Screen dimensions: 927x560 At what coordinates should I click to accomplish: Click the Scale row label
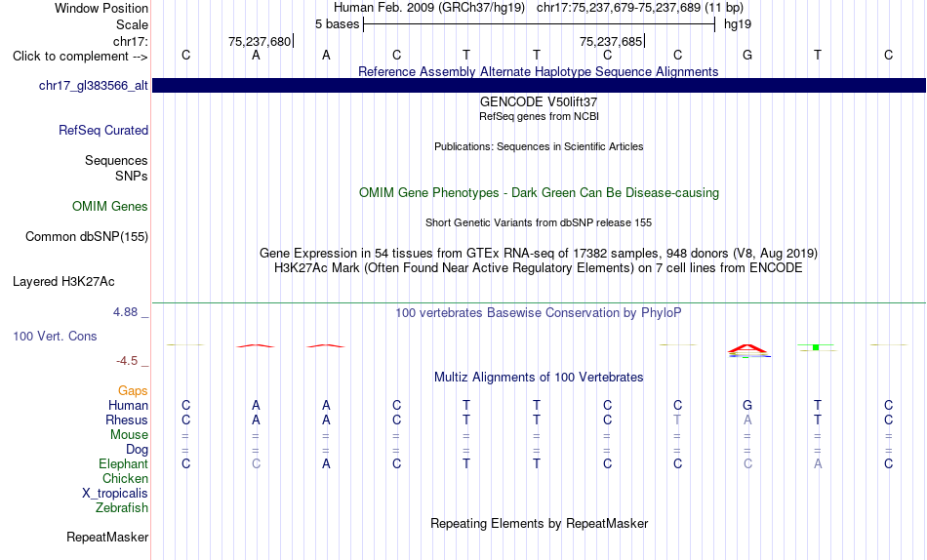pos(133,24)
